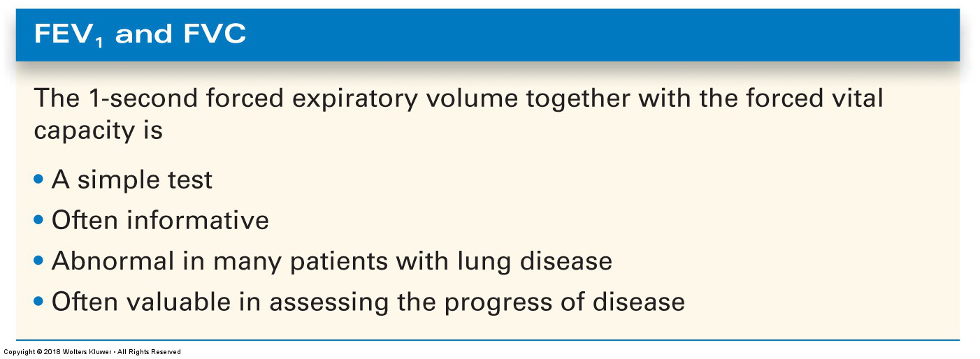Click 'Often valuable in assessing the progress' line
Screen dimensions: 980x359
pos(368,301)
